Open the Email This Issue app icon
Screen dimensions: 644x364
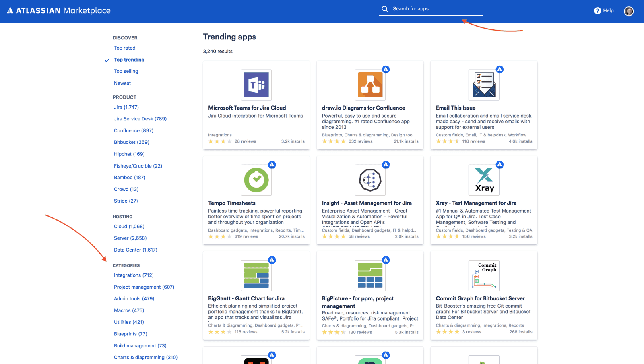point(484,85)
